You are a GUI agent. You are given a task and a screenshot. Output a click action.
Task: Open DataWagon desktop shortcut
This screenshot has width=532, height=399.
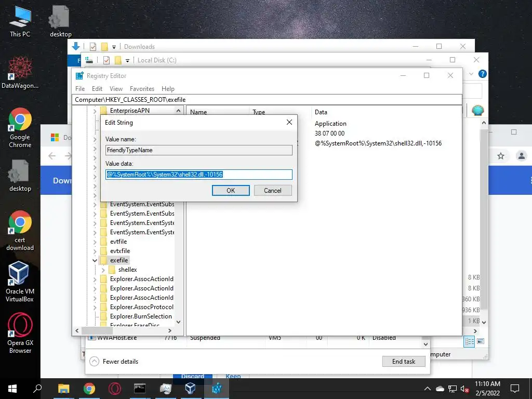tap(20, 72)
